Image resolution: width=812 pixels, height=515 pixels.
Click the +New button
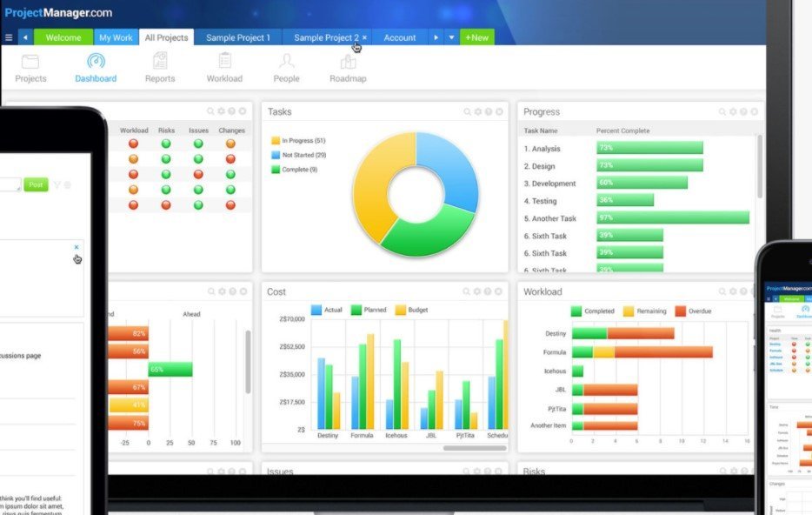click(x=476, y=37)
